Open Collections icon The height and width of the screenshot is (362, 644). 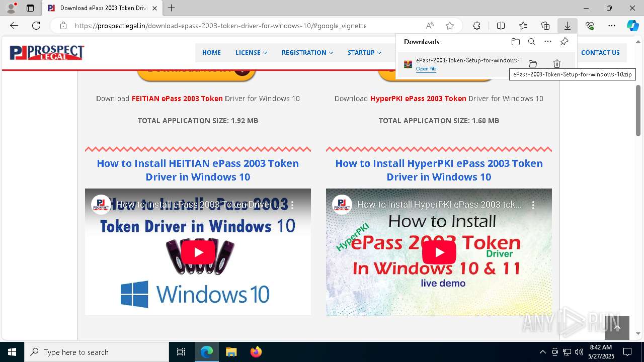click(x=545, y=26)
